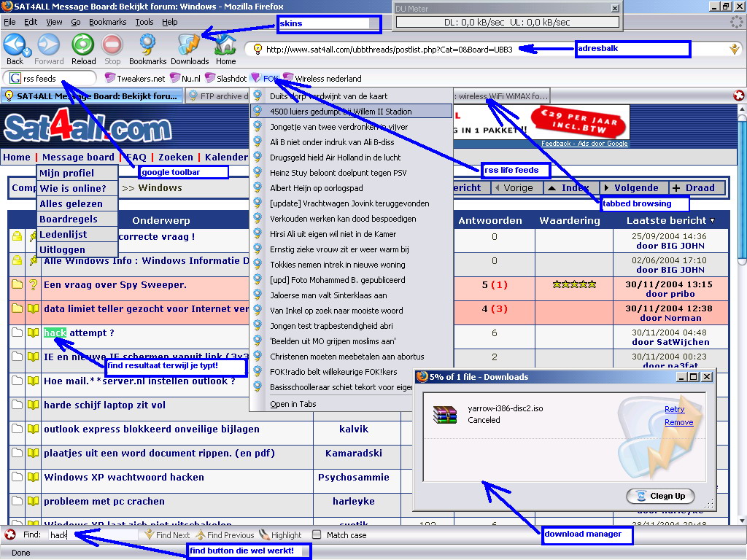This screenshot has width=747, height=560.
Task: Open the Go menu
Action: [75, 22]
